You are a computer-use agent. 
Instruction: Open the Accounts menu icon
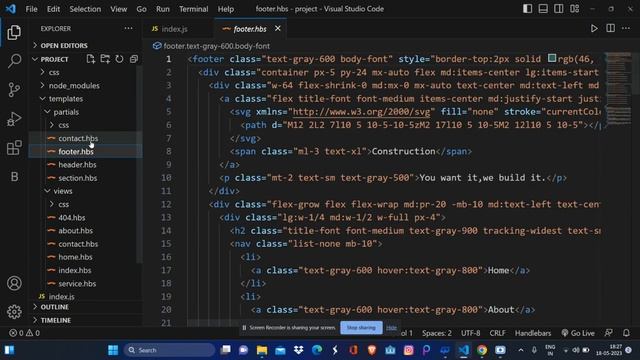(14, 283)
